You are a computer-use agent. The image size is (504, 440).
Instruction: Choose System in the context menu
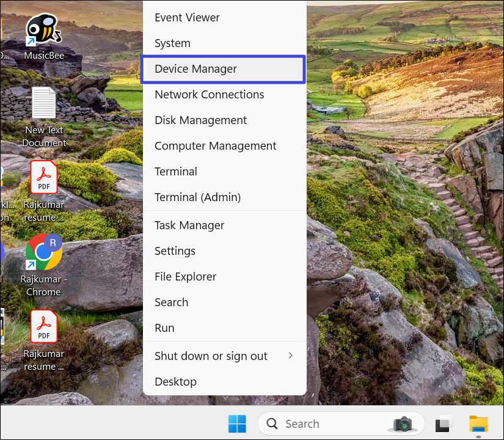click(172, 43)
